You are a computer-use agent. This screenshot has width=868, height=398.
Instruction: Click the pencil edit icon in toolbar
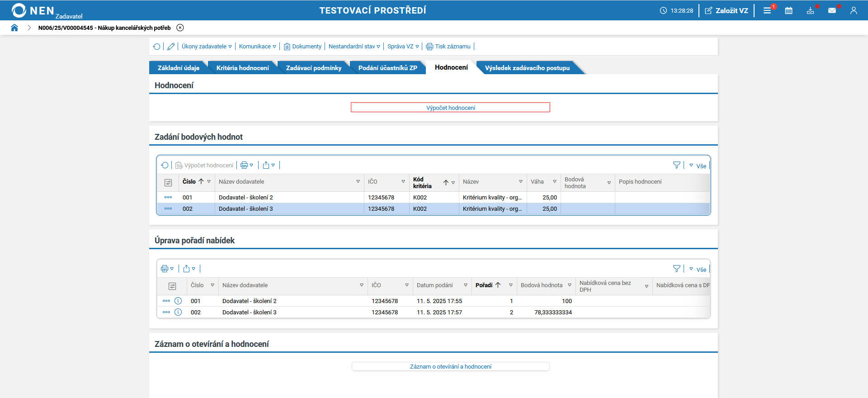pyautogui.click(x=171, y=47)
